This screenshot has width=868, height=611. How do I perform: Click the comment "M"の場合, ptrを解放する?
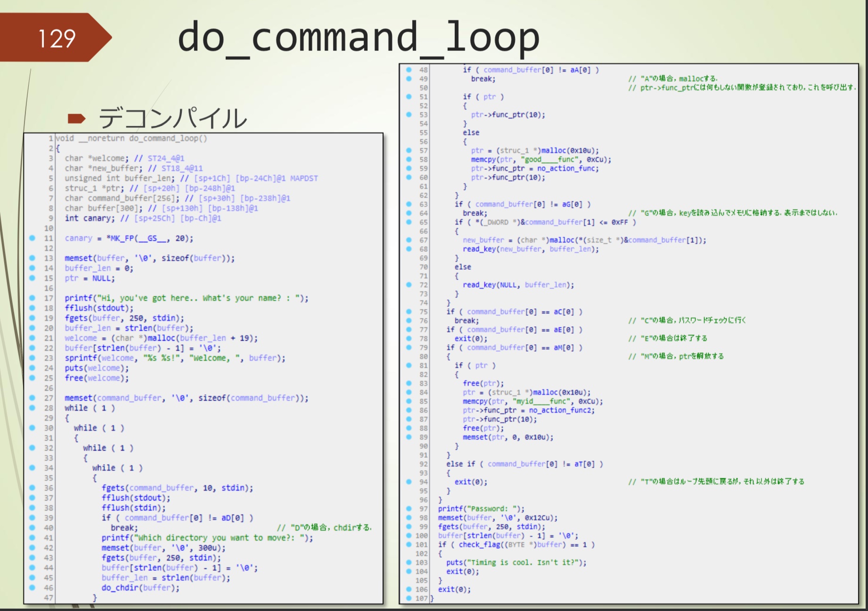(x=676, y=356)
